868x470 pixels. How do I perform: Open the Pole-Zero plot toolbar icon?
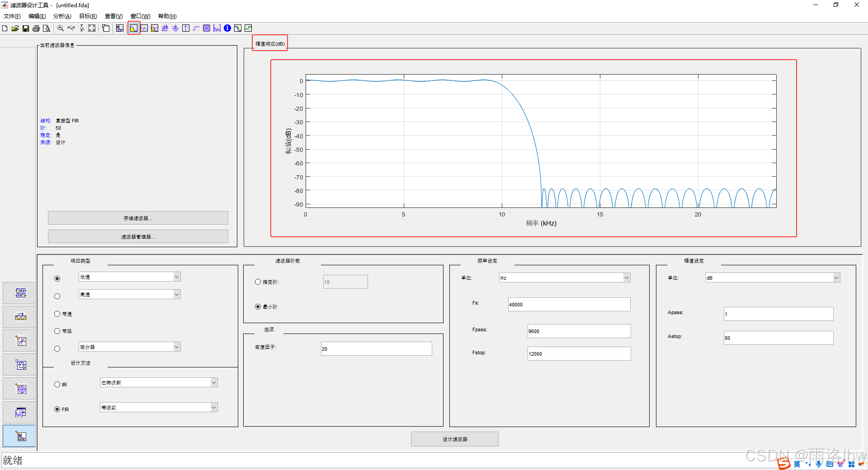coord(207,28)
